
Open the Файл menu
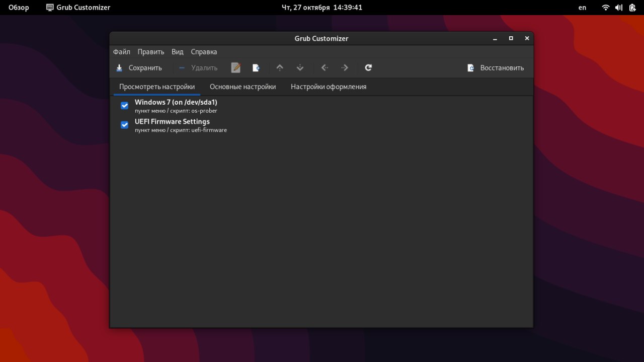coord(122,52)
